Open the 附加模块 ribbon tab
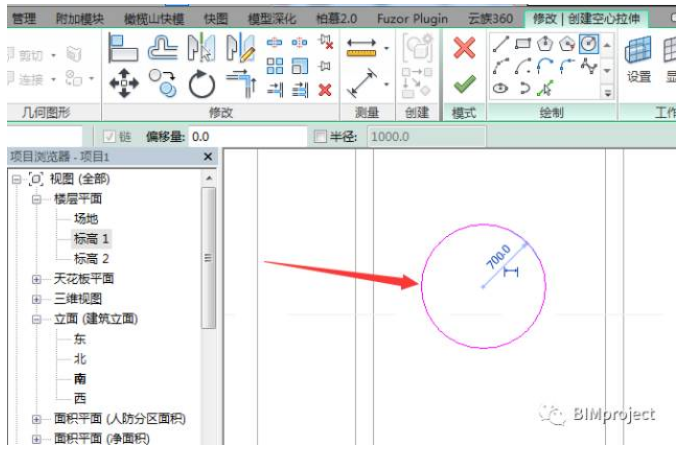This screenshot has width=680, height=452. coord(80,19)
